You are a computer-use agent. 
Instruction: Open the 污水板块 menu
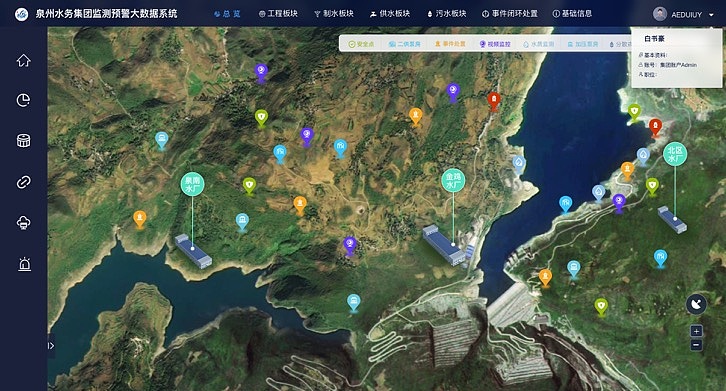point(446,14)
